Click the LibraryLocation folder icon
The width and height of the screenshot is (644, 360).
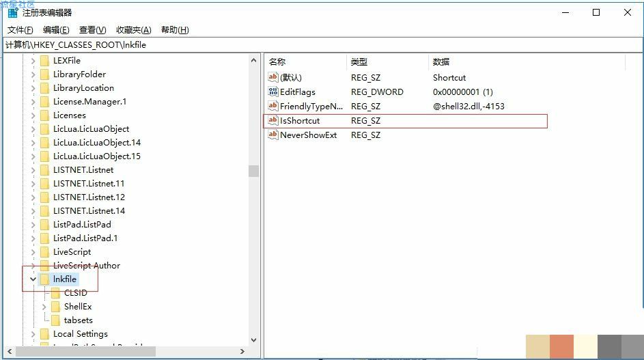45,88
